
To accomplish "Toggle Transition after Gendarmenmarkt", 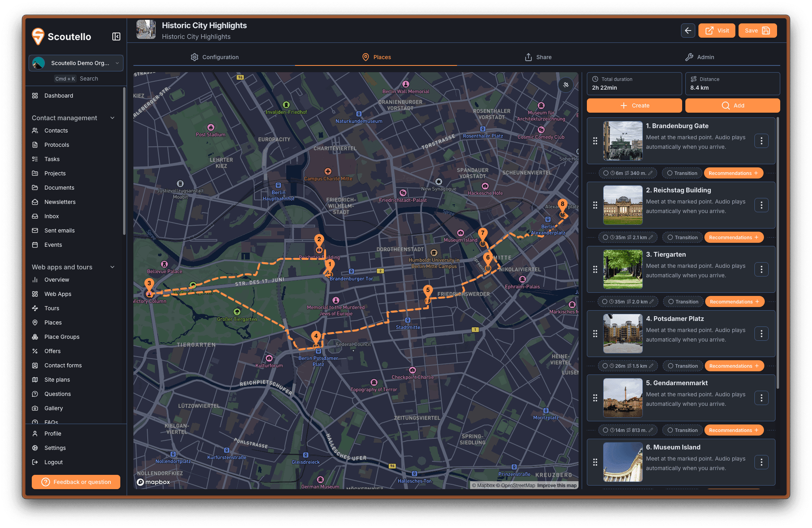I will point(682,430).
